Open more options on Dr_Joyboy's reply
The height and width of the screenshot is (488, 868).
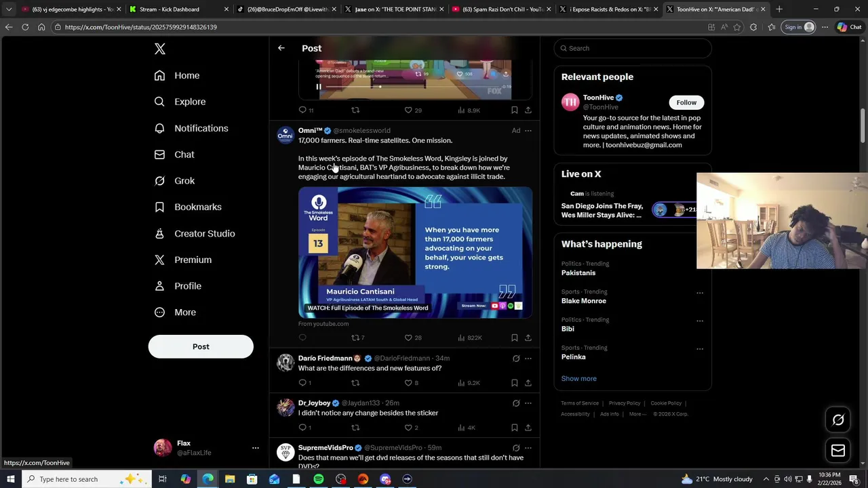528,403
